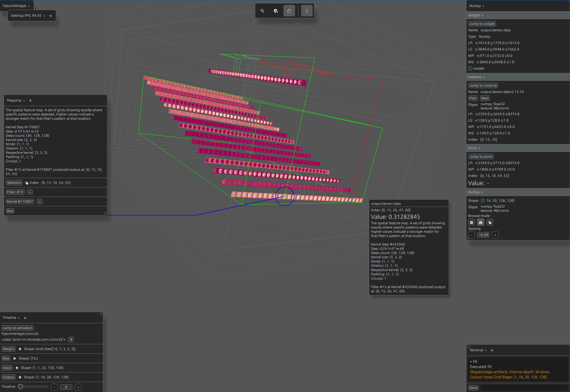Click the Selection button in Mapping panel
The height and width of the screenshot is (392, 570).
pyautogui.click(x=14, y=183)
